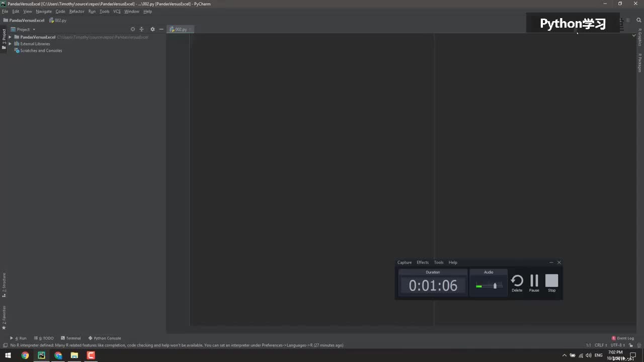
Task: Hide the Project panel with the minus icon
Action: coord(161,29)
